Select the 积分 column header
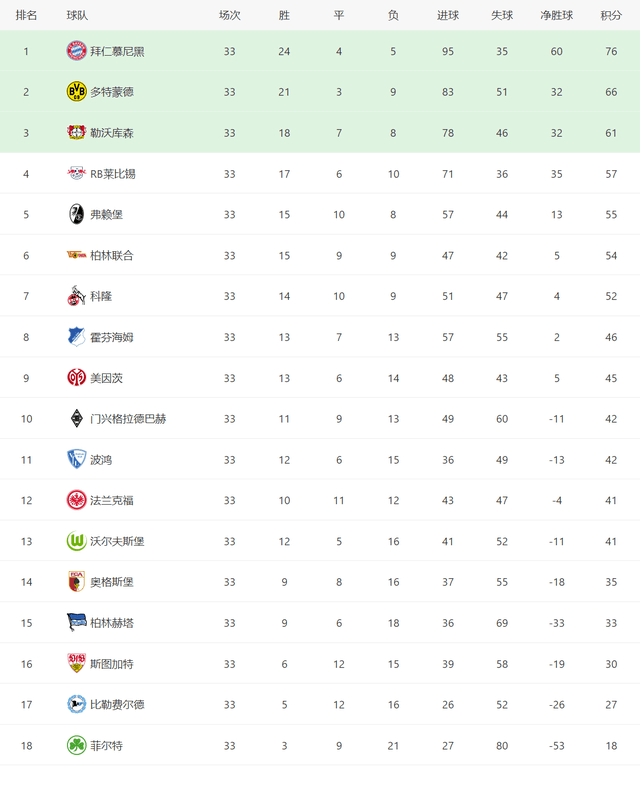Screen dimensions: 640x810 611,15
